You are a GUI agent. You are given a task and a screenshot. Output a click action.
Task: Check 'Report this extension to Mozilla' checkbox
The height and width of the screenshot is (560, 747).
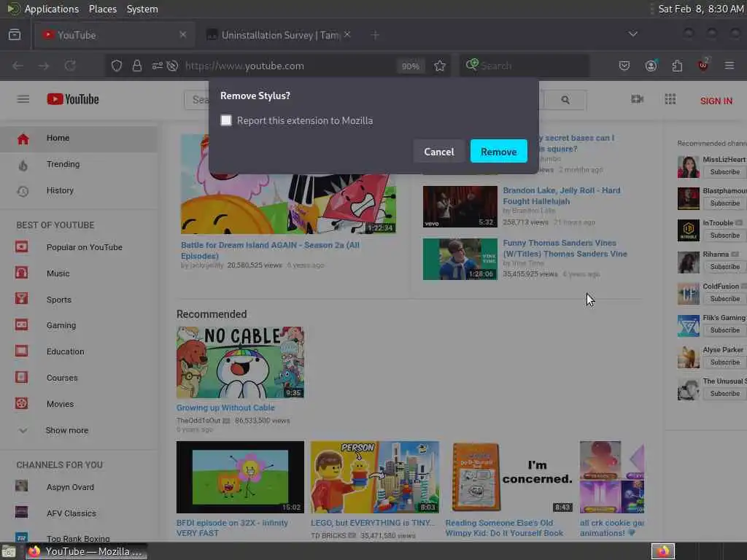point(226,120)
